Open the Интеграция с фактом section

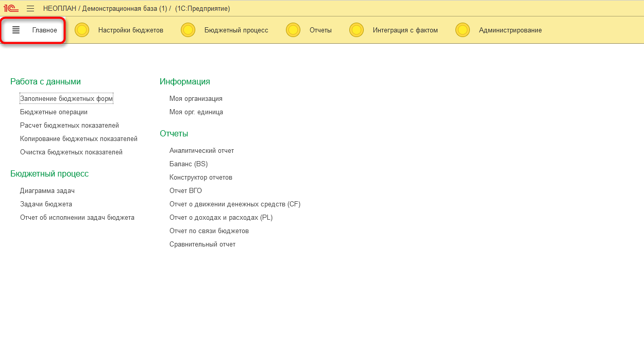(x=405, y=30)
